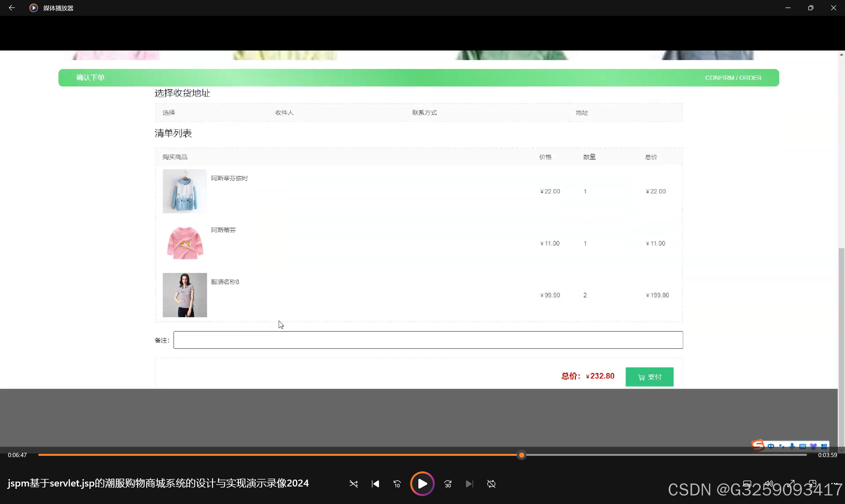Viewport: 845px width, 504px height.
Task: Go to the previous track
Action: coord(375,484)
